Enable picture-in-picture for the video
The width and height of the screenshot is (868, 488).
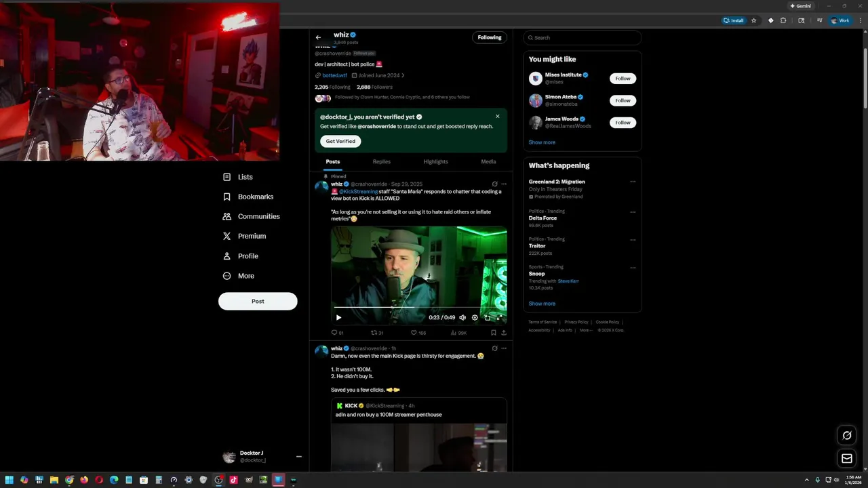coord(487,317)
